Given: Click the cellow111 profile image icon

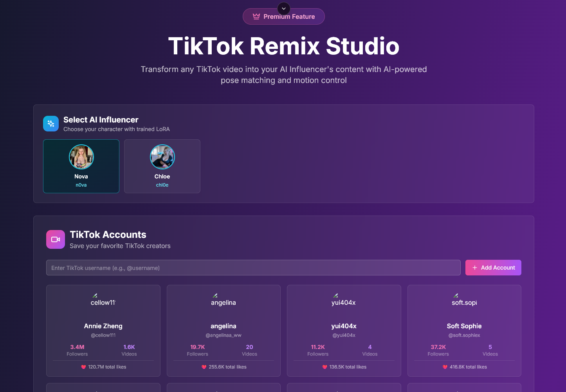Looking at the screenshot, I should pos(95,296).
